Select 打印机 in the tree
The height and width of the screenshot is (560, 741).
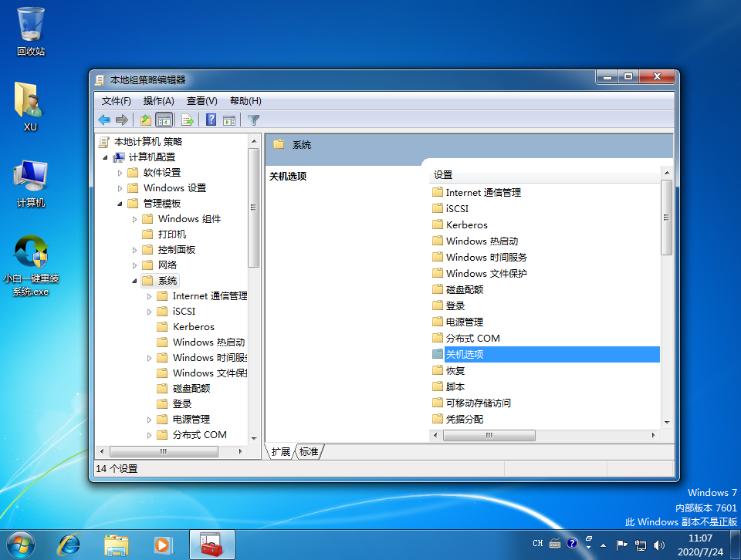pyautogui.click(x=164, y=234)
